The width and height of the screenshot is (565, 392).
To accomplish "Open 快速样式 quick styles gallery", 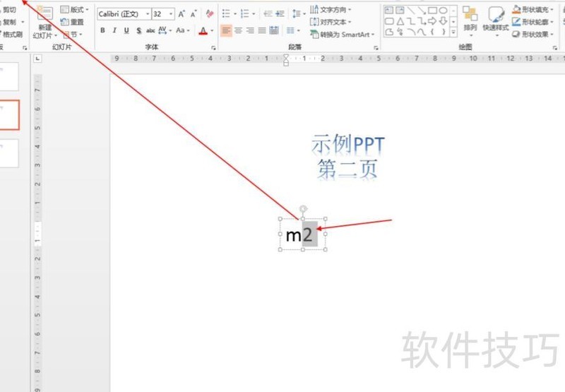I will (x=496, y=21).
